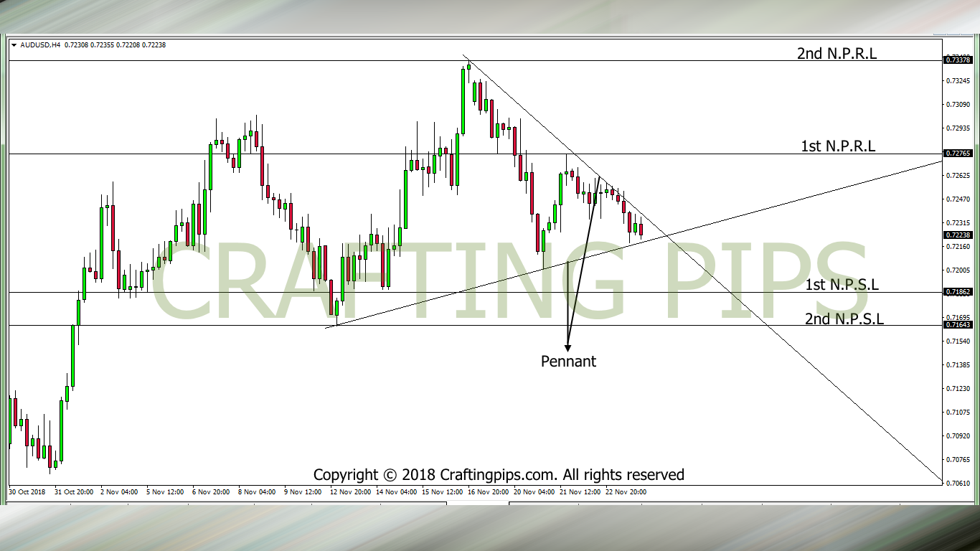Screen dimensions: 980x551
Task: Click the Pennant text label
Action: [x=568, y=361]
